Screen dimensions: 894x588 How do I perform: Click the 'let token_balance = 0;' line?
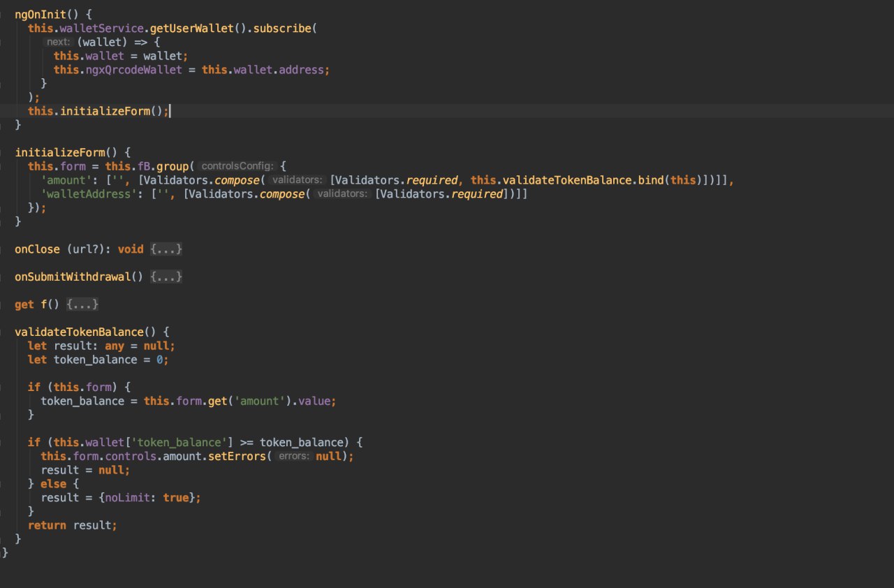(x=98, y=360)
